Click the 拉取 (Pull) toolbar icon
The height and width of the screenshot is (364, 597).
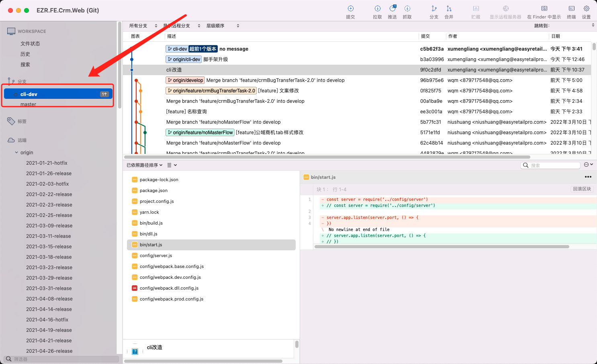pyautogui.click(x=377, y=9)
